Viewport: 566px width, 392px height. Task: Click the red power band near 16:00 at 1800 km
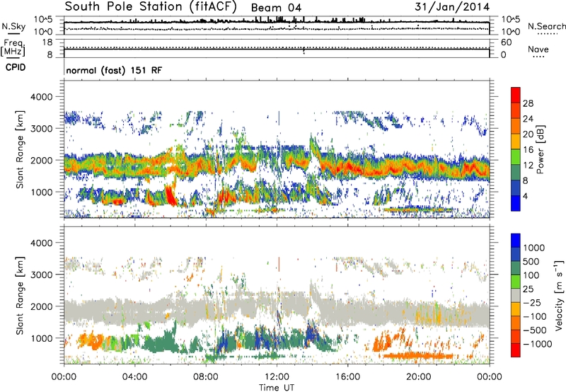[348, 168]
